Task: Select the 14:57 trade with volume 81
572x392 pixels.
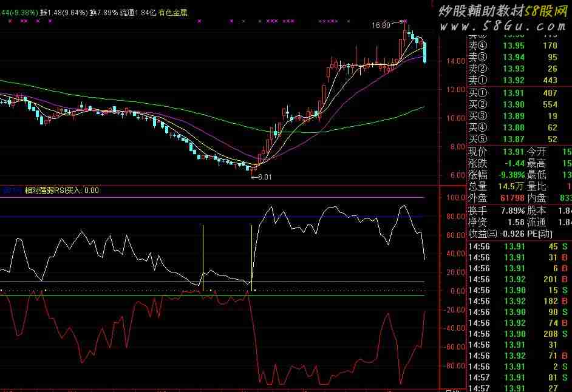Action: [x=519, y=378]
